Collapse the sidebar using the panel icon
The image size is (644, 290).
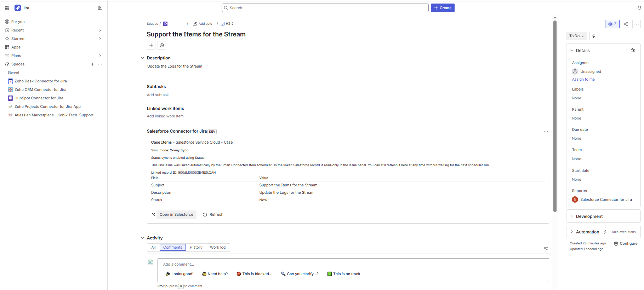point(100,8)
